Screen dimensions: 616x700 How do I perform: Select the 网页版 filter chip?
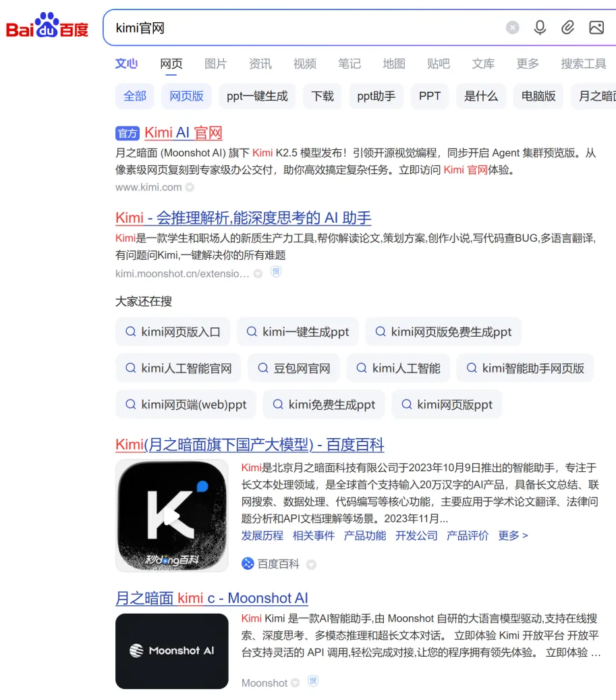point(186,96)
